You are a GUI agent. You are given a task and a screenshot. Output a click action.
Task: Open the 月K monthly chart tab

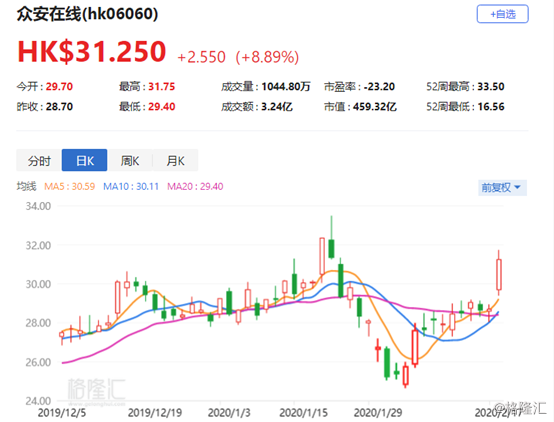(176, 160)
